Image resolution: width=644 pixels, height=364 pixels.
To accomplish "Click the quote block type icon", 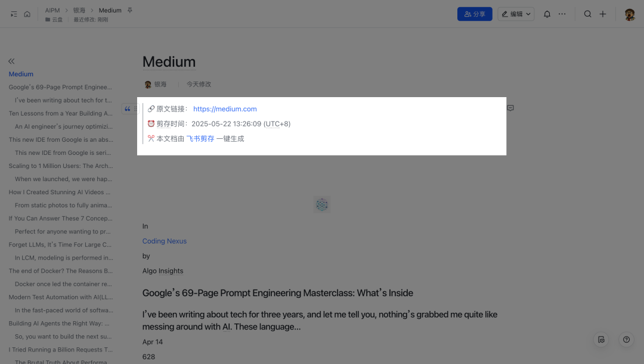I will (x=128, y=109).
